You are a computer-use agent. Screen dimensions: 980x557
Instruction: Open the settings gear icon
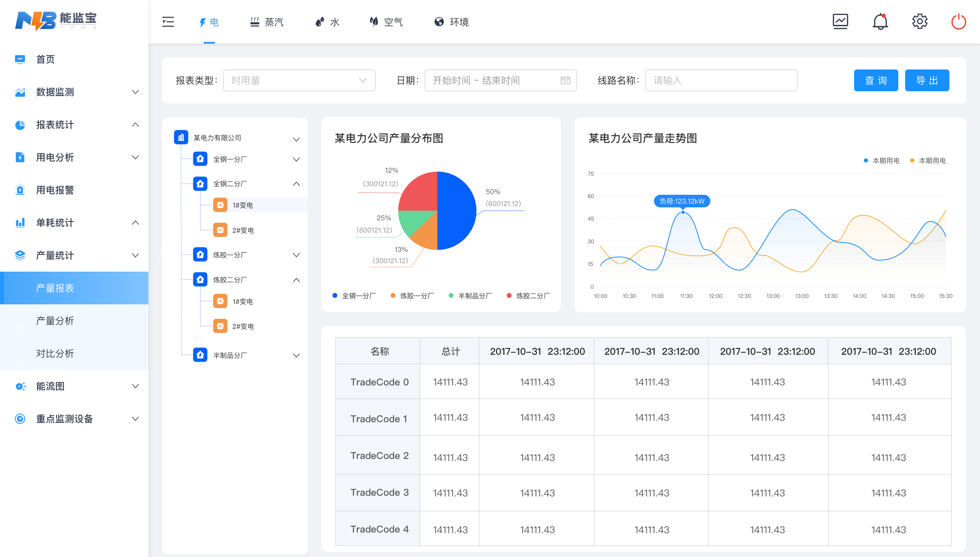(920, 21)
